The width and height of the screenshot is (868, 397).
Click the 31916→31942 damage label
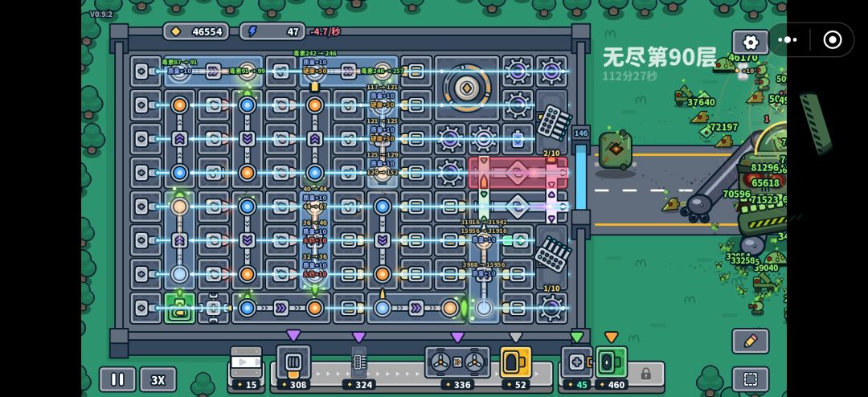pos(484,223)
